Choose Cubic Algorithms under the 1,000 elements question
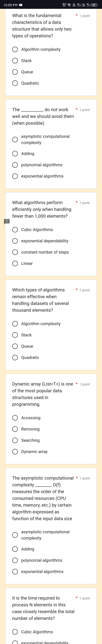This screenshot has height=644, width=102. pyautogui.click(x=15, y=229)
